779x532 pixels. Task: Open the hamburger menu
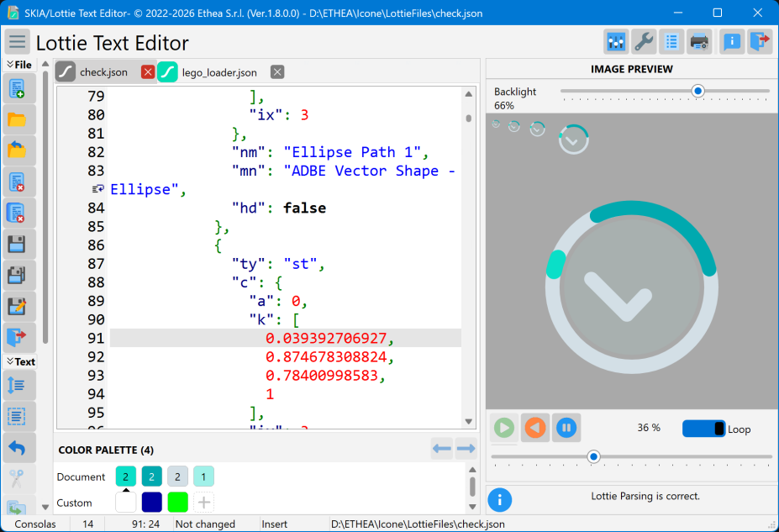coord(17,42)
